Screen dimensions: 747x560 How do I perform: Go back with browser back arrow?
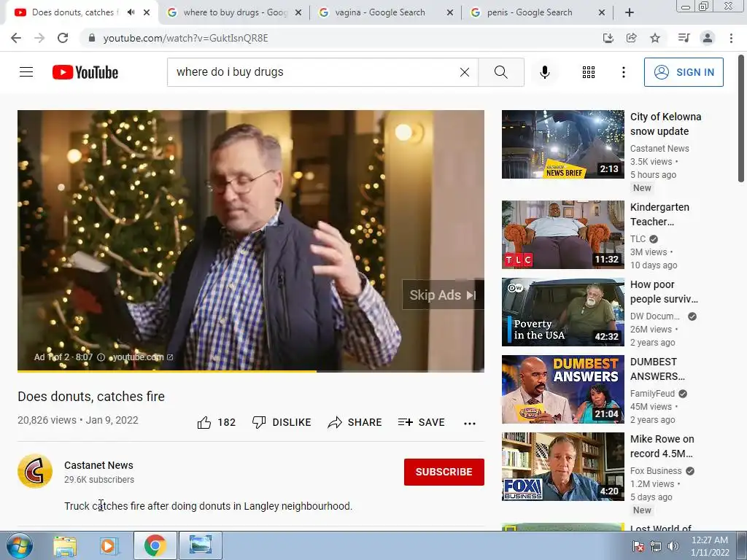(x=16, y=38)
